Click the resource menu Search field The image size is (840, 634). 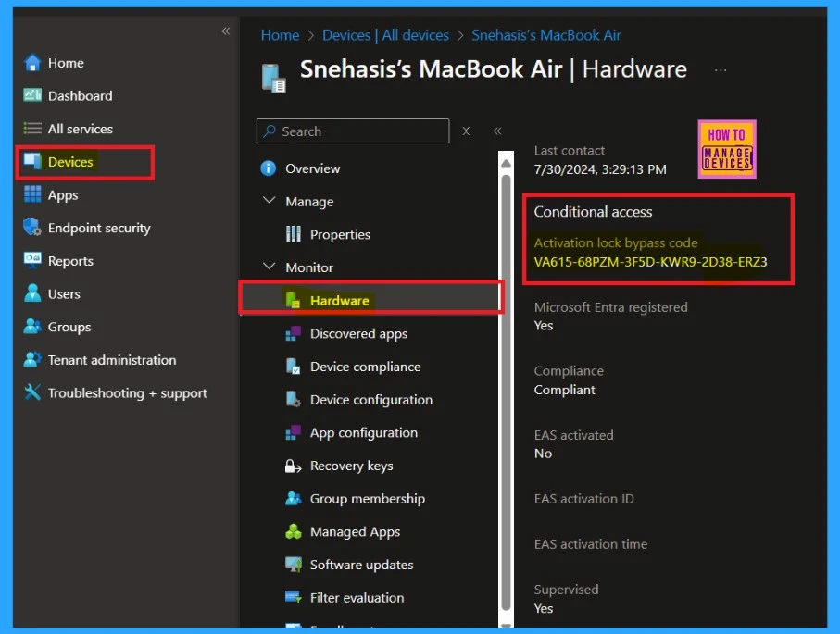tap(353, 131)
